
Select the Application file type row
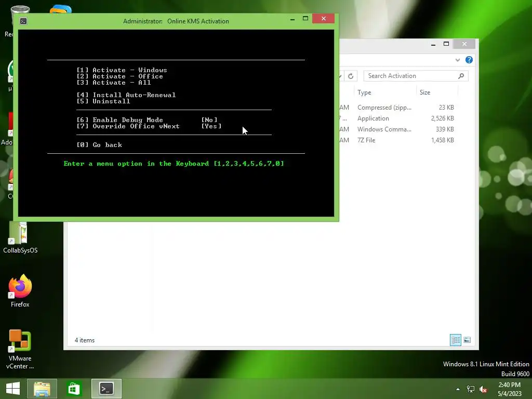coord(373,118)
